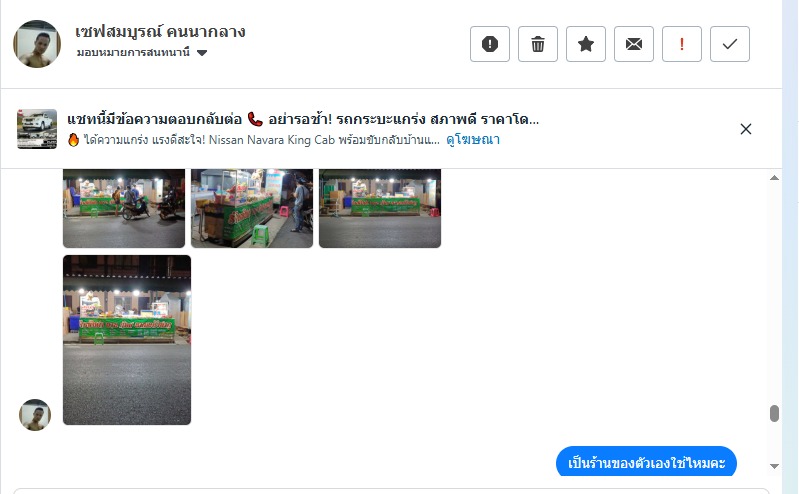799x494 pixels.
Task: Open the contact's profile picture in header
Action: [x=37, y=44]
